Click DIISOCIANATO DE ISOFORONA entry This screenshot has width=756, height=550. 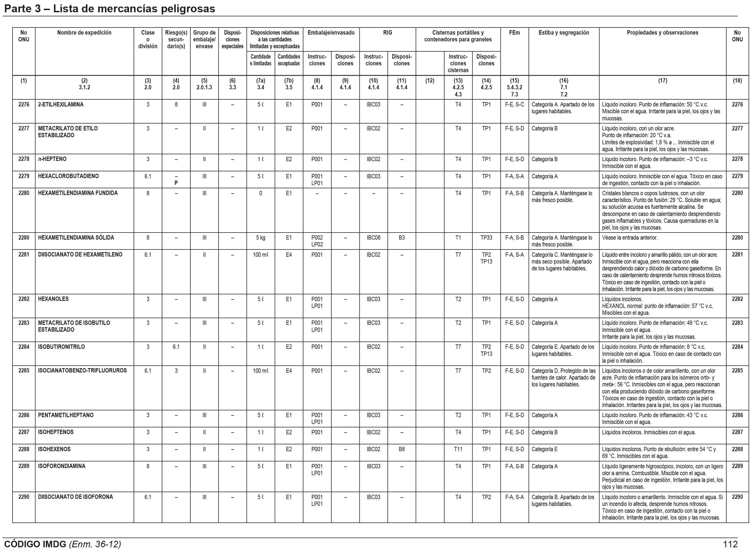[75, 497]
